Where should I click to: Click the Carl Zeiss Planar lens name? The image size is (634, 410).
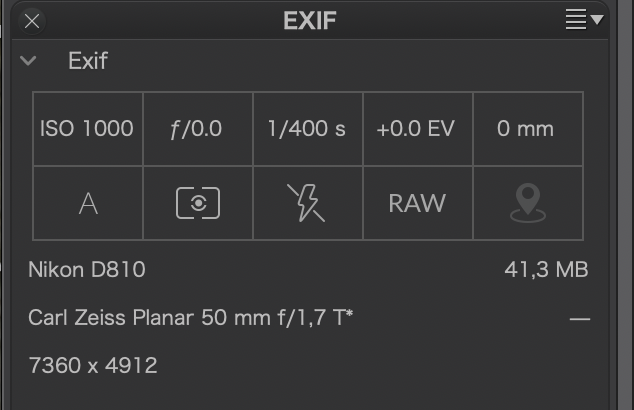coord(190,317)
